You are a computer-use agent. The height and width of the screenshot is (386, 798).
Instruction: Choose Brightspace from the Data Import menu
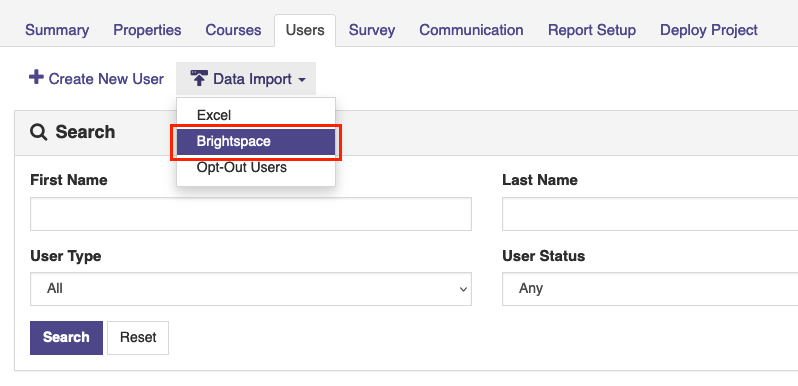256,142
